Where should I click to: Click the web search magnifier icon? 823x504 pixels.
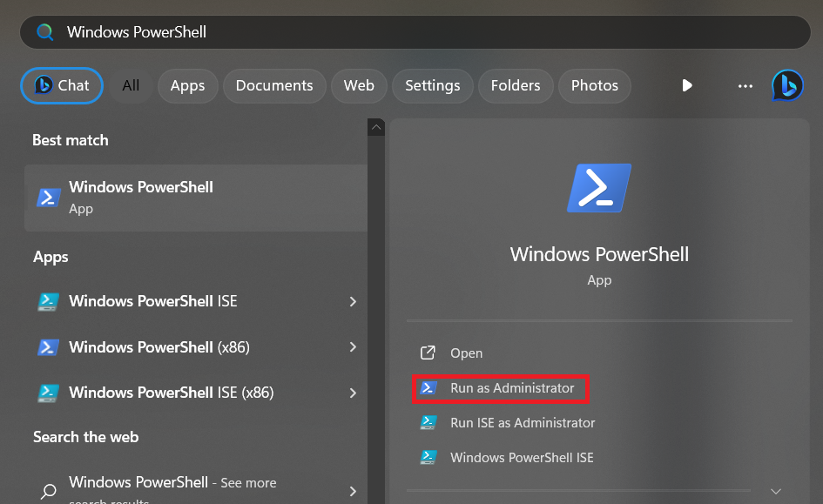(x=49, y=491)
